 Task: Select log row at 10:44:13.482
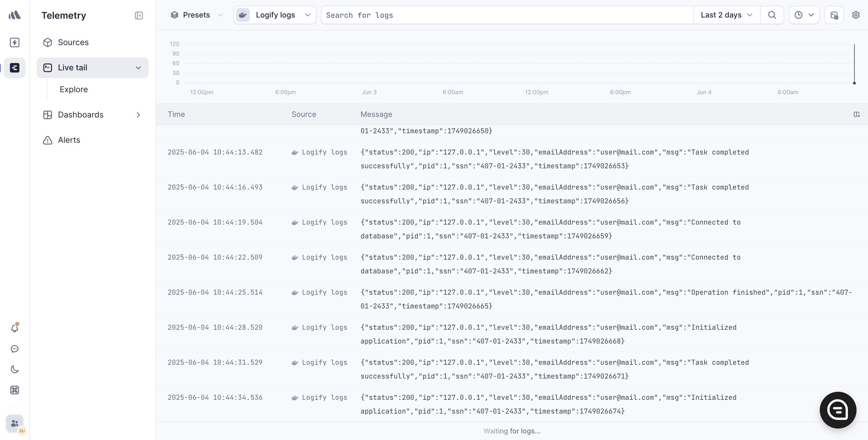click(x=512, y=159)
